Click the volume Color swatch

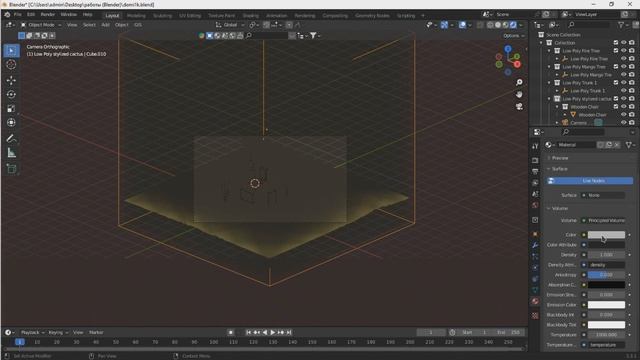(606, 235)
